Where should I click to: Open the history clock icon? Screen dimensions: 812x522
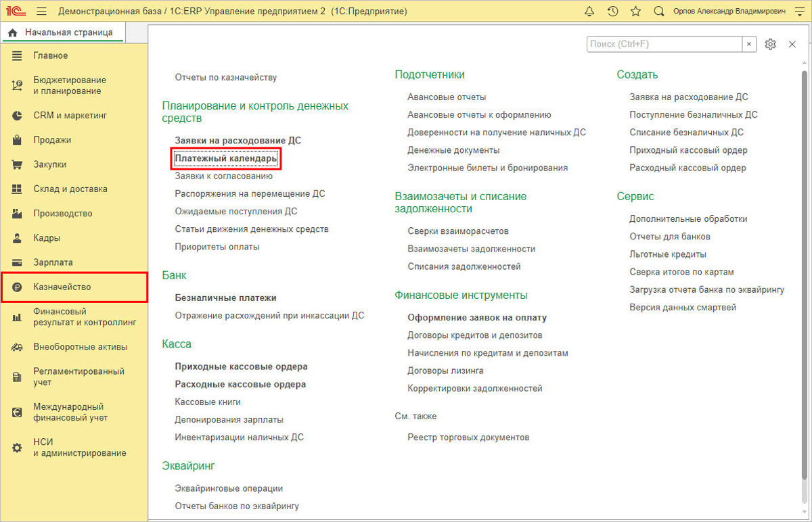[x=612, y=11]
